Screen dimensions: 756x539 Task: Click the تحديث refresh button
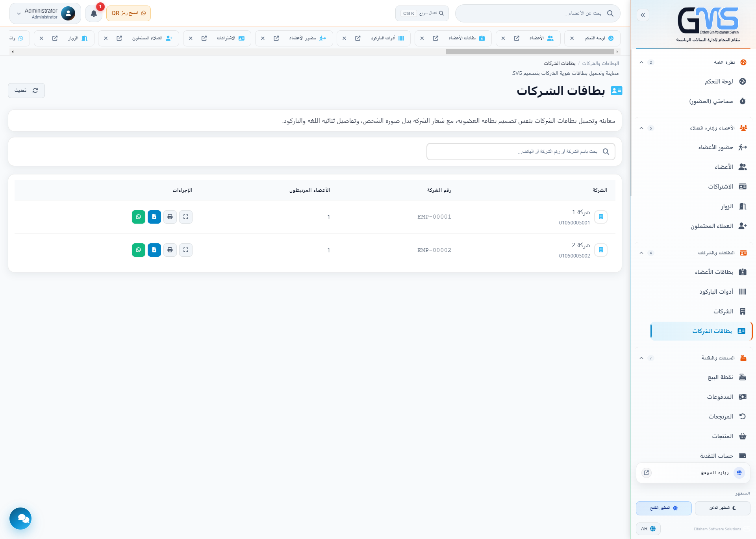26,91
